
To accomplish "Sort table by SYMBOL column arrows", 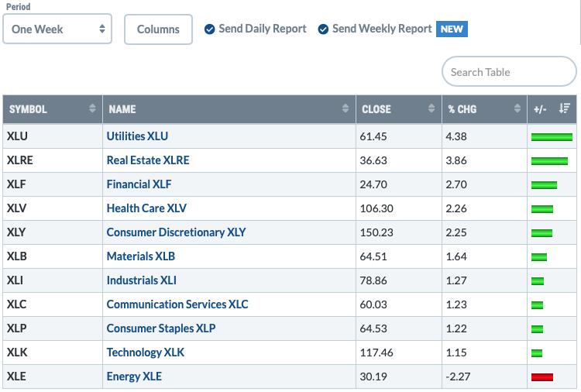I will click(92, 108).
